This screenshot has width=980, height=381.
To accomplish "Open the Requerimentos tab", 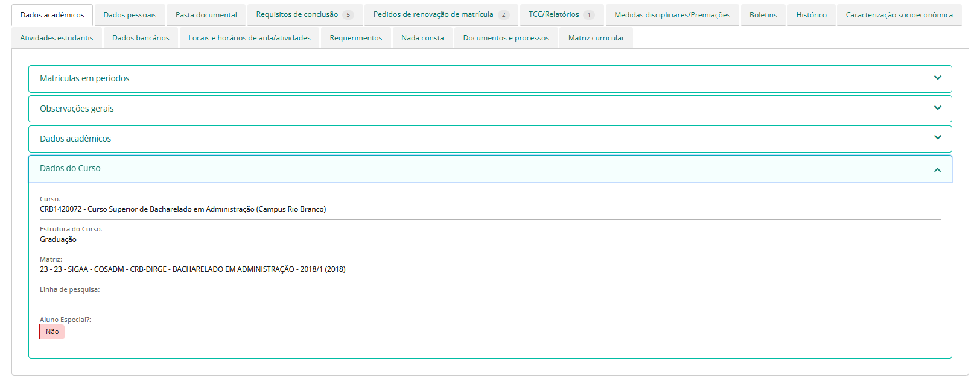I will click(356, 38).
